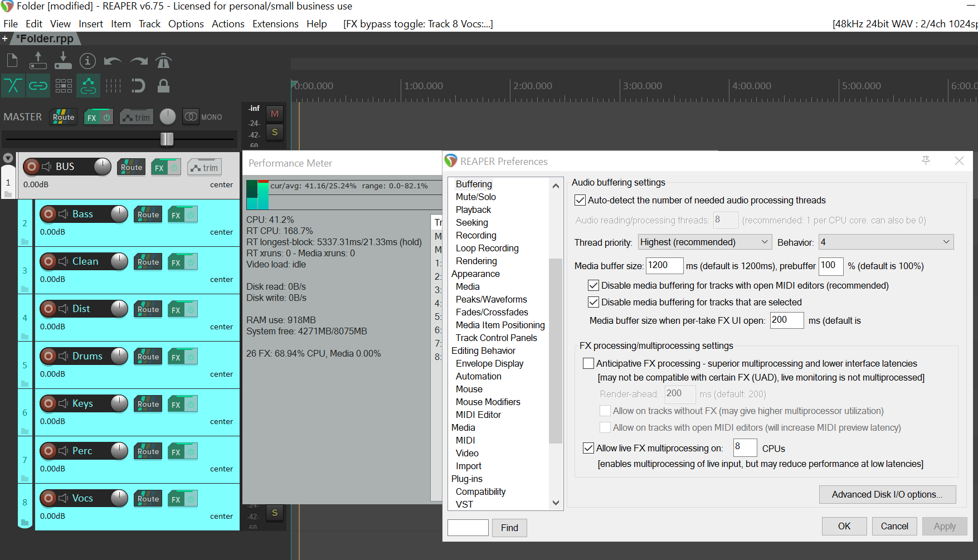Enable Anticipative FX processing checkbox
This screenshot has height=560, width=978.
click(588, 363)
